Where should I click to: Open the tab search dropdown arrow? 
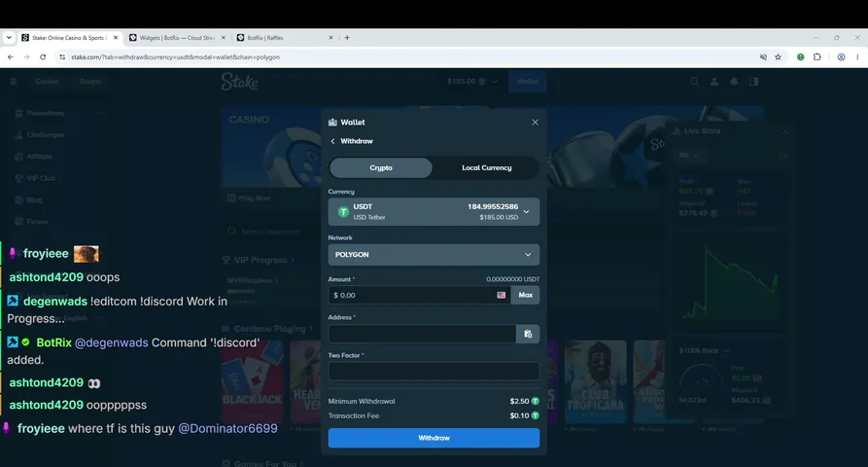tap(9, 38)
